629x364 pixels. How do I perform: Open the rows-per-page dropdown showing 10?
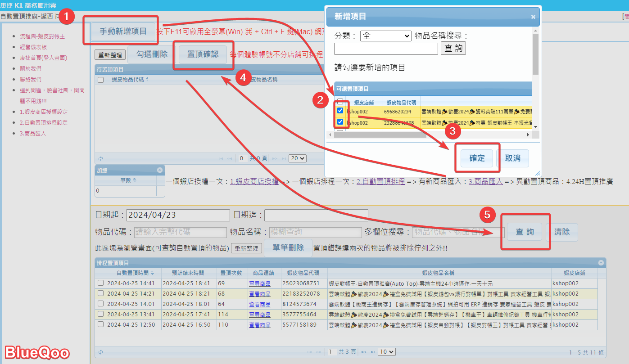click(x=386, y=352)
